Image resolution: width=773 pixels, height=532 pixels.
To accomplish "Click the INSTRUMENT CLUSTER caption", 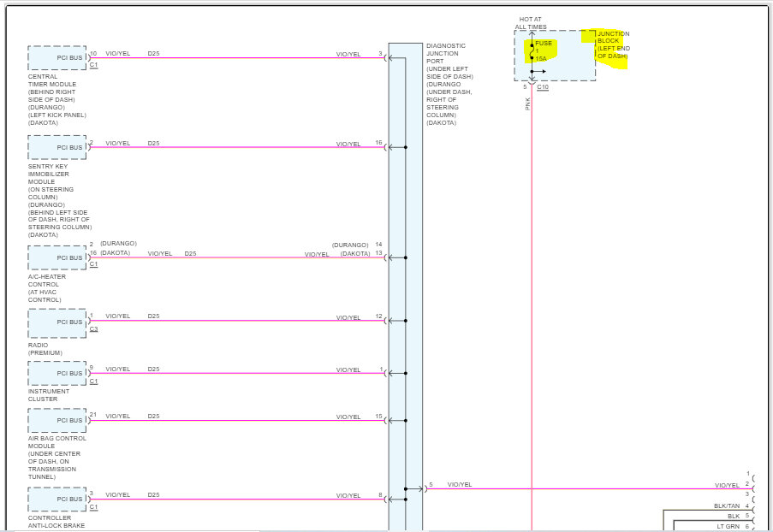I will click(x=48, y=395).
